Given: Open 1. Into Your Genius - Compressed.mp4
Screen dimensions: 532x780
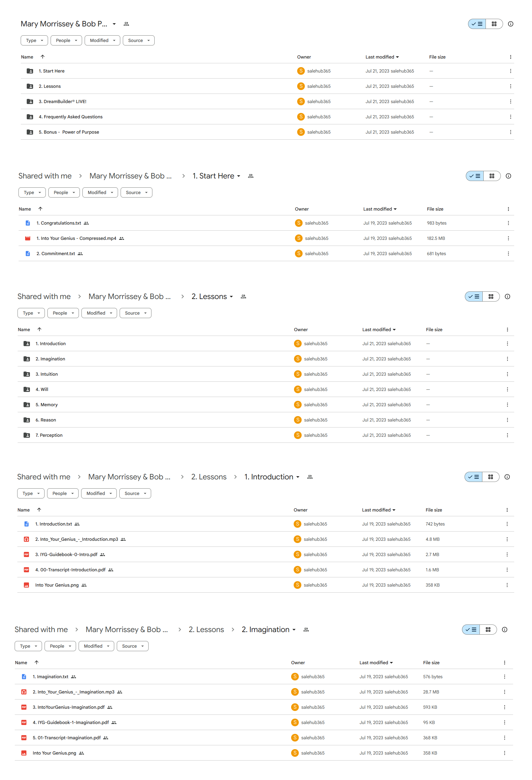Looking at the screenshot, I should point(76,238).
